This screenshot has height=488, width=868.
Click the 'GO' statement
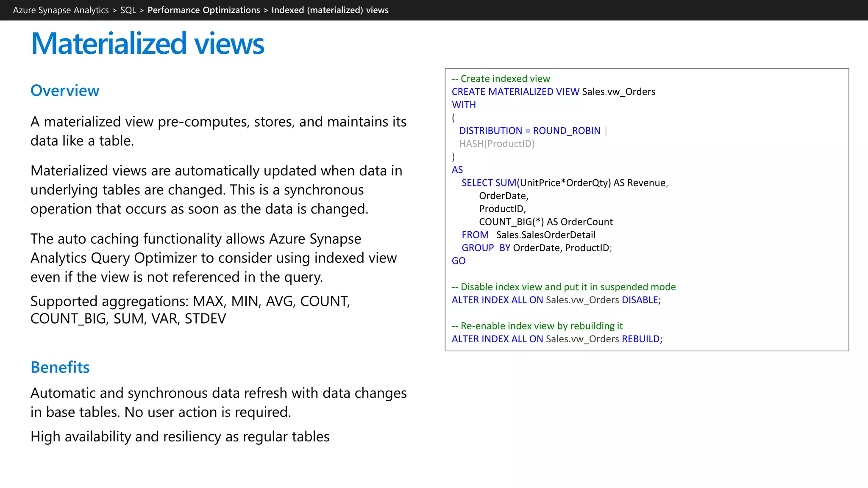tap(459, 261)
